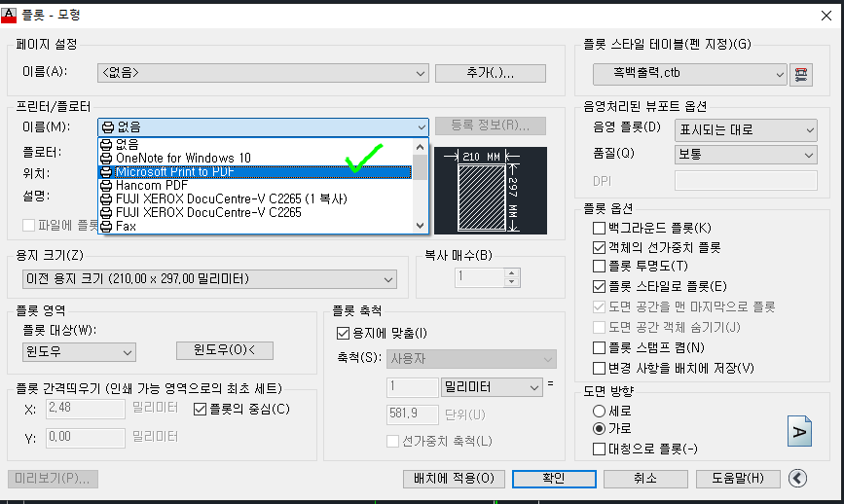Uncheck 플롯 스타일로 플롯(E)
The width and height of the screenshot is (844, 504).
click(599, 286)
